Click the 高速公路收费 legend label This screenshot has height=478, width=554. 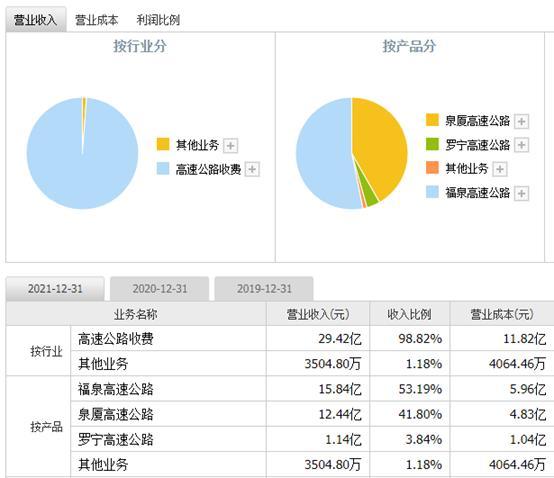[208, 170]
